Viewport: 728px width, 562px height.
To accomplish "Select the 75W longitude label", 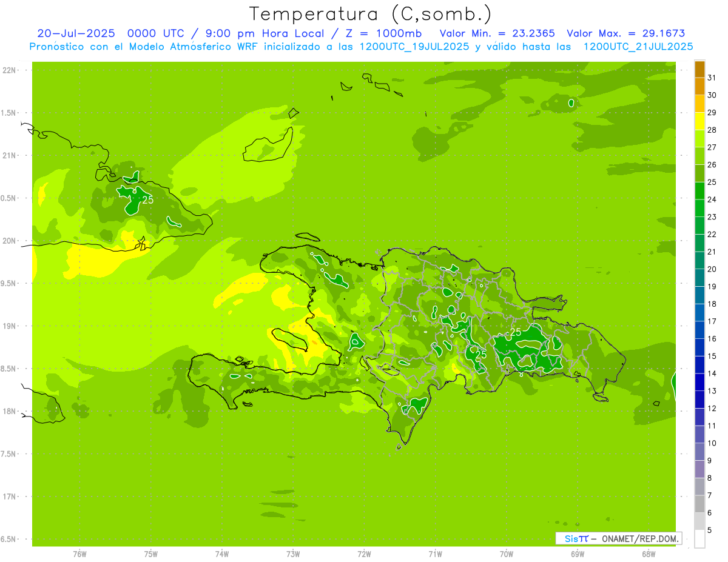I will tap(150, 554).
